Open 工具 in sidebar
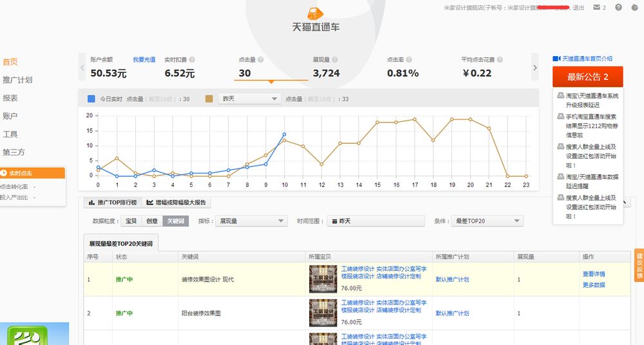Viewport: 644px width, 345px height. tap(10, 134)
